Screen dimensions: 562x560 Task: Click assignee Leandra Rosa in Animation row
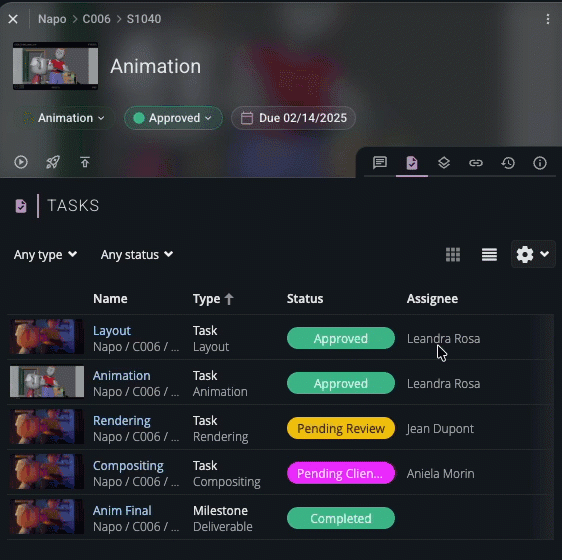[x=443, y=384]
